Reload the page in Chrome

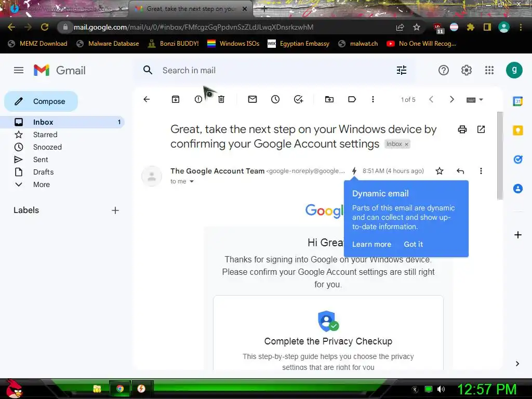pos(45,27)
